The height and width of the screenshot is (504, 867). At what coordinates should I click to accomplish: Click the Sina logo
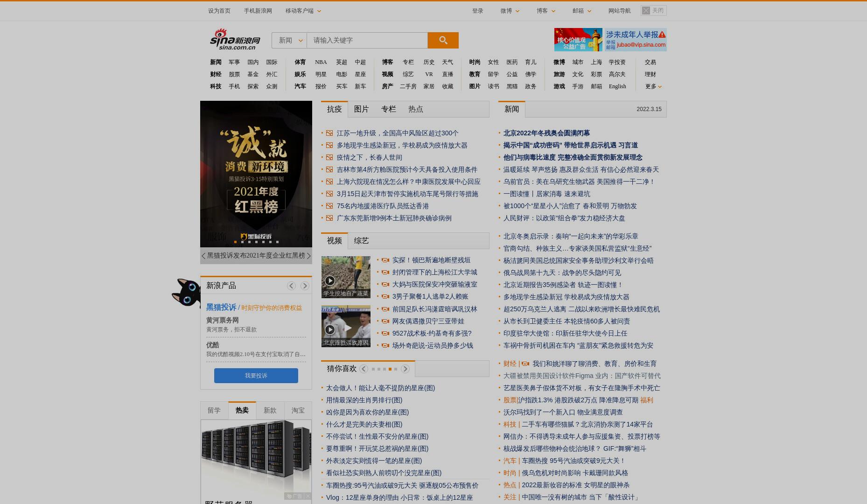pos(235,39)
